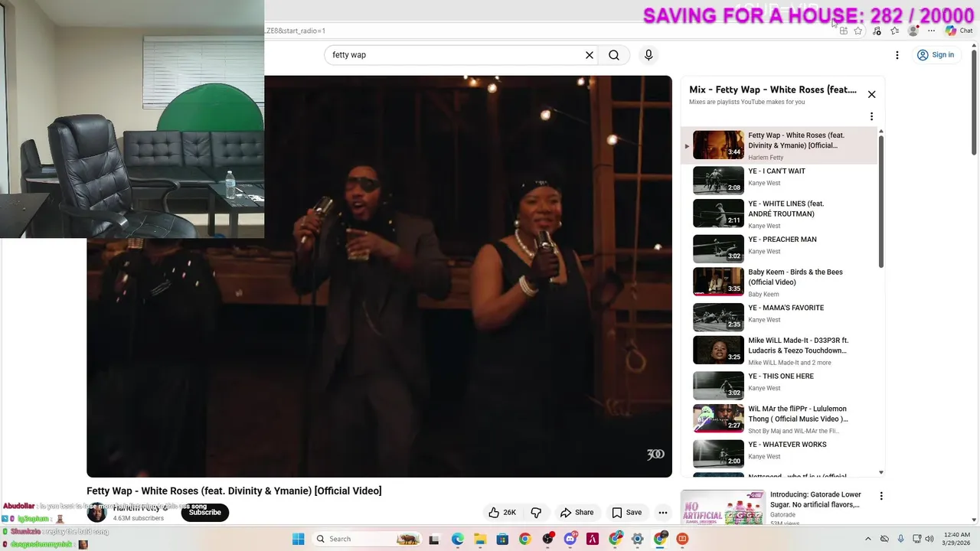Viewport: 980px width, 551px height.
Task: Open Edge favorites list icon
Action: 894,31
